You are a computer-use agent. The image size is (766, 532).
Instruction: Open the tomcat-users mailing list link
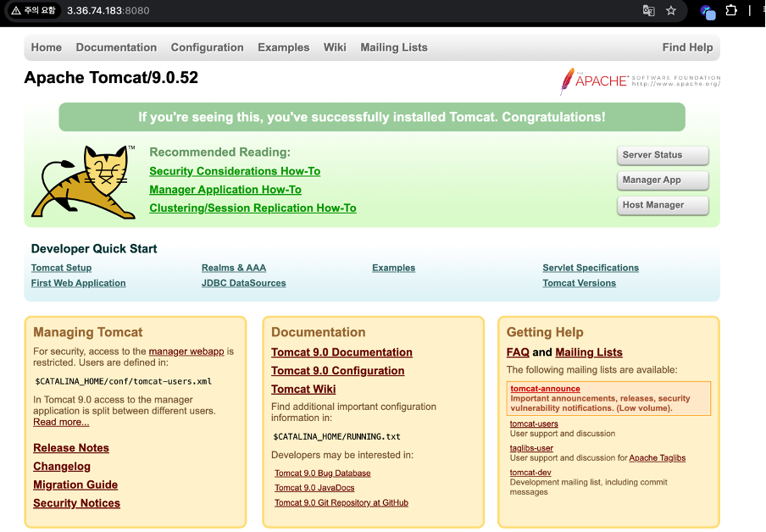point(534,424)
